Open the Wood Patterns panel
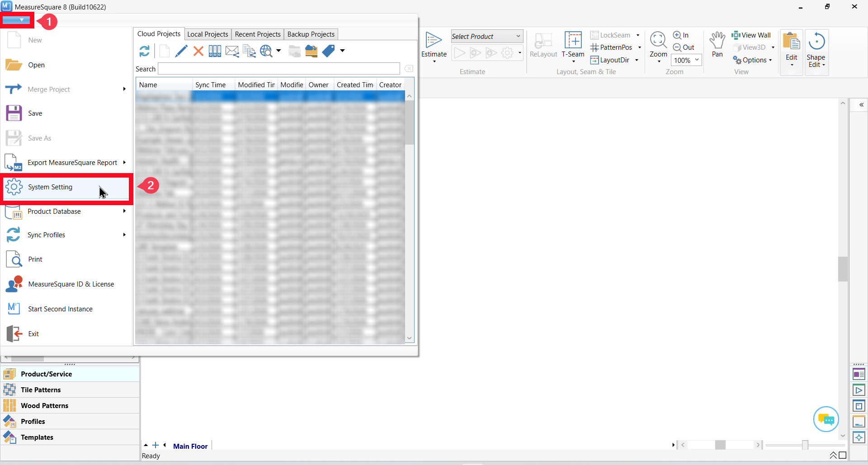The height and width of the screenshot is (465, 868). 70,406
